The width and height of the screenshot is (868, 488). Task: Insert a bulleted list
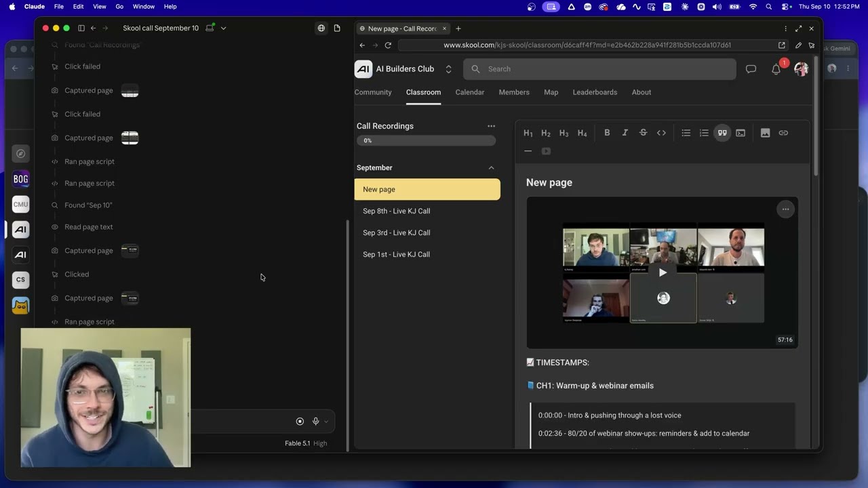tap(686, 133)
